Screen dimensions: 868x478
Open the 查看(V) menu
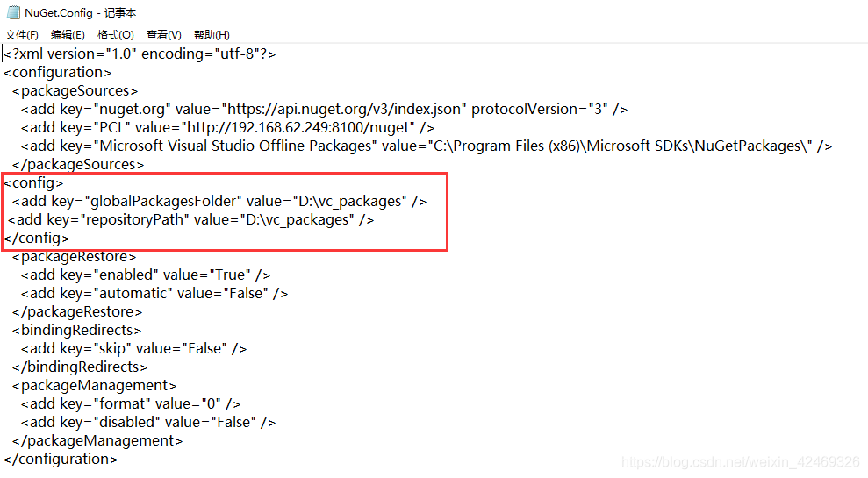163,35
